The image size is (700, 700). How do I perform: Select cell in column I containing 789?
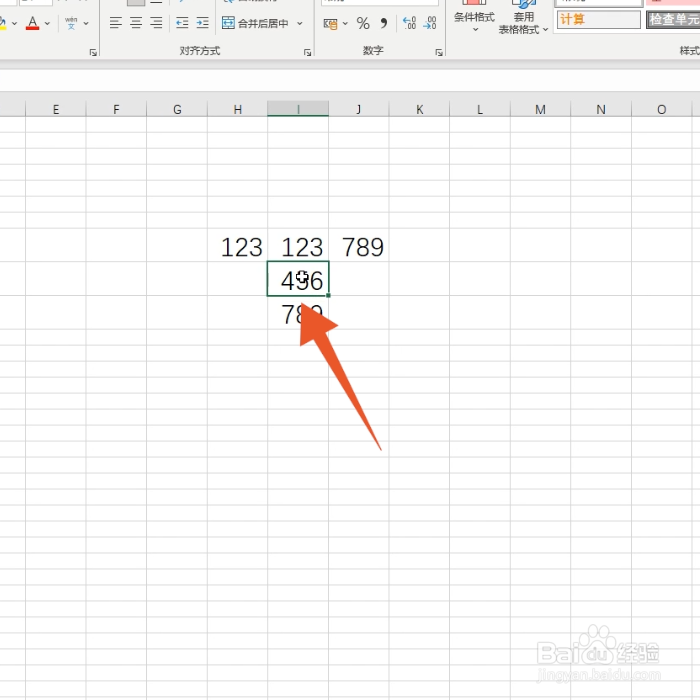pos(298,312)
